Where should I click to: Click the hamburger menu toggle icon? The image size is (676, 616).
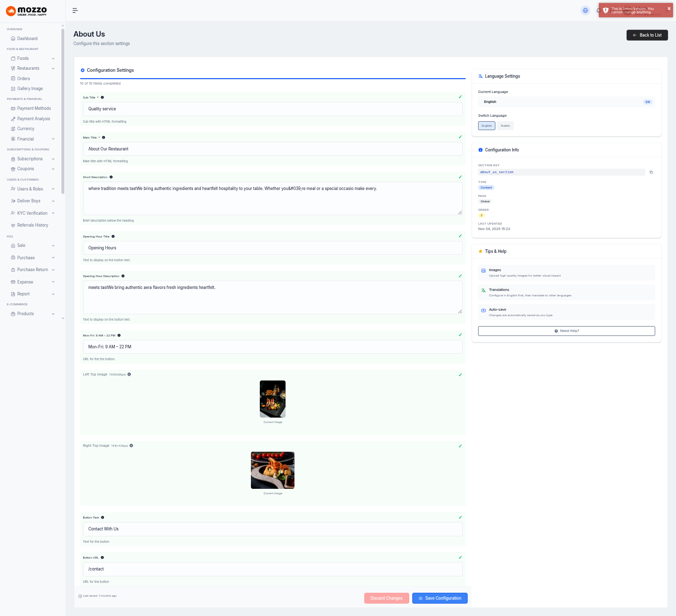pyautogui.click(x=75, y=10)
